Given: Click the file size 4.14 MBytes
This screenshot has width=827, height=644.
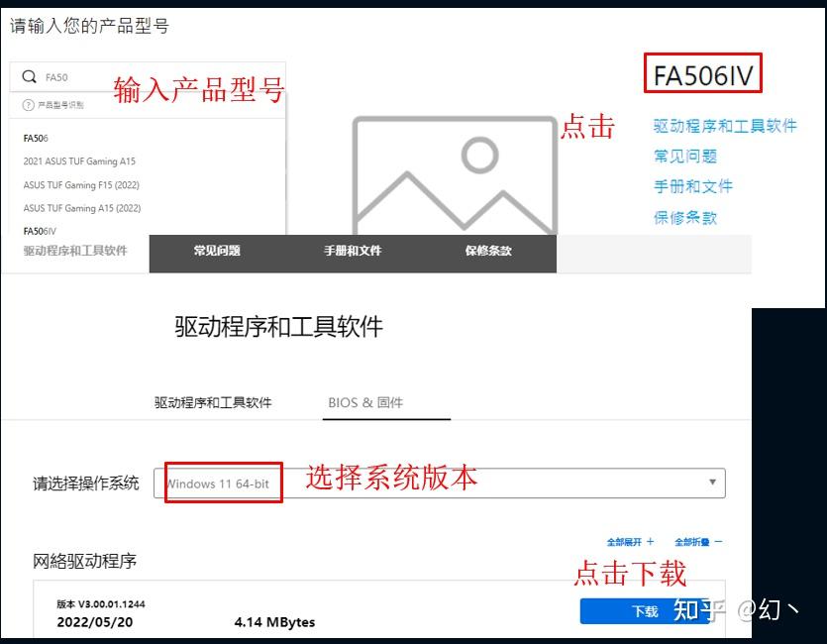Looking at the screenshot, I should point(274,622).
